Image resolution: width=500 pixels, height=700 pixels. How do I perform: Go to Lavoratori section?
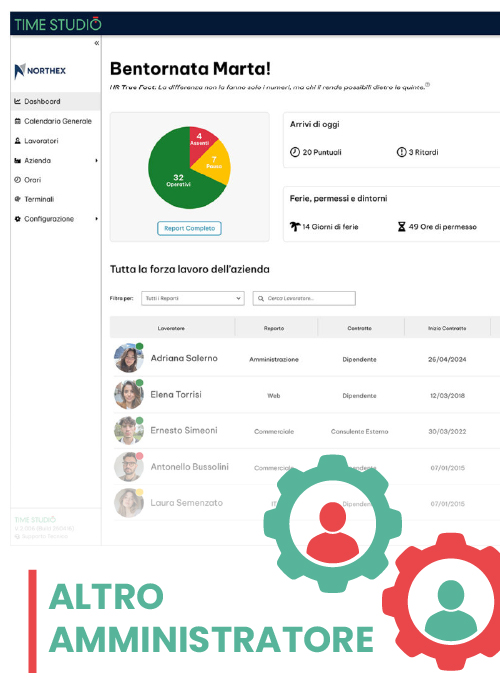[41, 141]
